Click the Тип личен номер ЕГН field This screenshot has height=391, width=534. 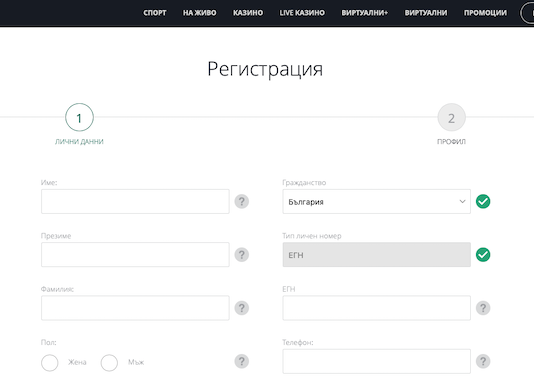(x=377, y=255)
